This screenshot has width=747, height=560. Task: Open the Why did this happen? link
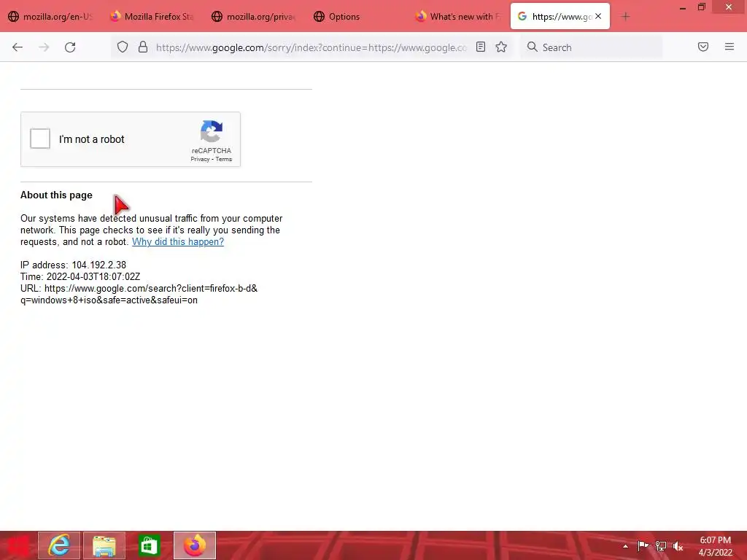tap(178, 242)
